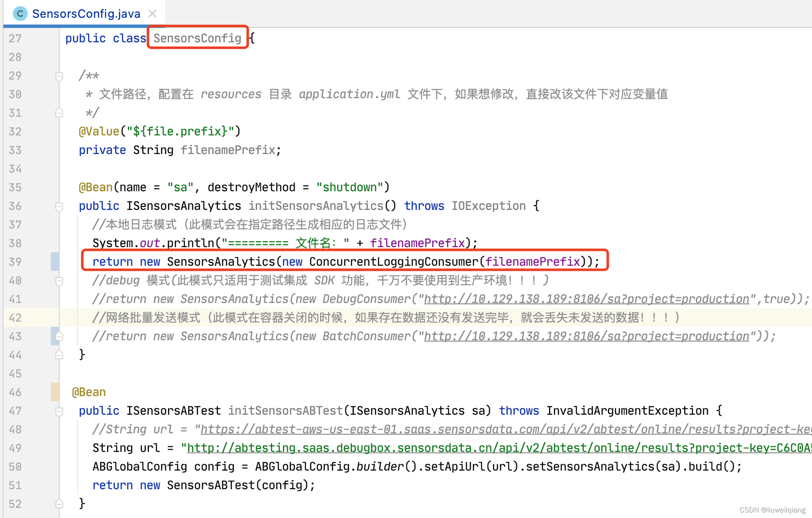Click the change marker beside line 39
812x518 pixels.
coord(55,262)
